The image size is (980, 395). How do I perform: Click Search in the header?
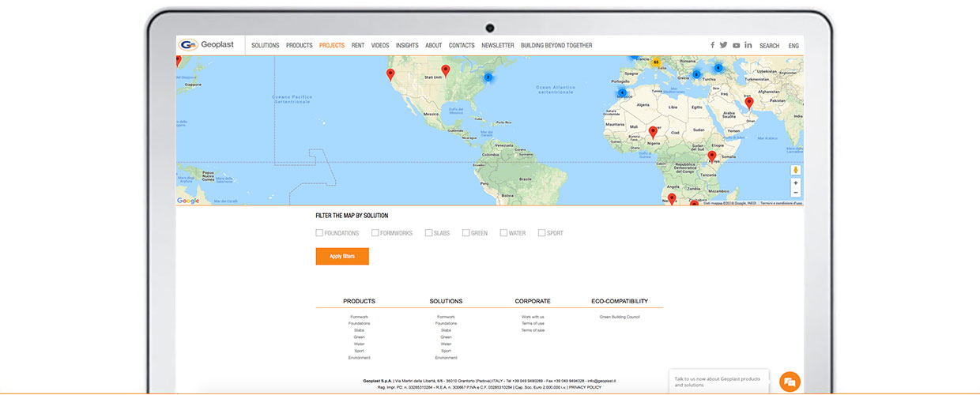[x=769, y=46]
